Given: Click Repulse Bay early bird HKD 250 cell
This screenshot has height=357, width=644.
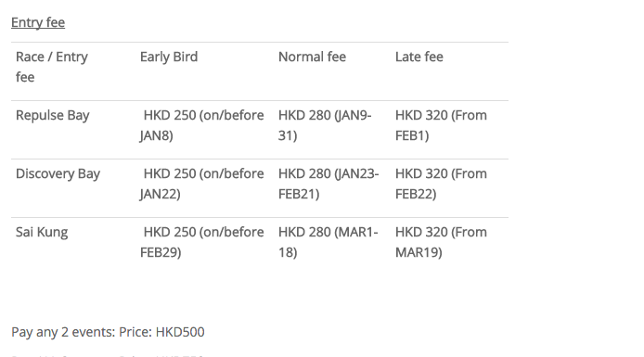Looking at the screenshot, I should (201, 125).
